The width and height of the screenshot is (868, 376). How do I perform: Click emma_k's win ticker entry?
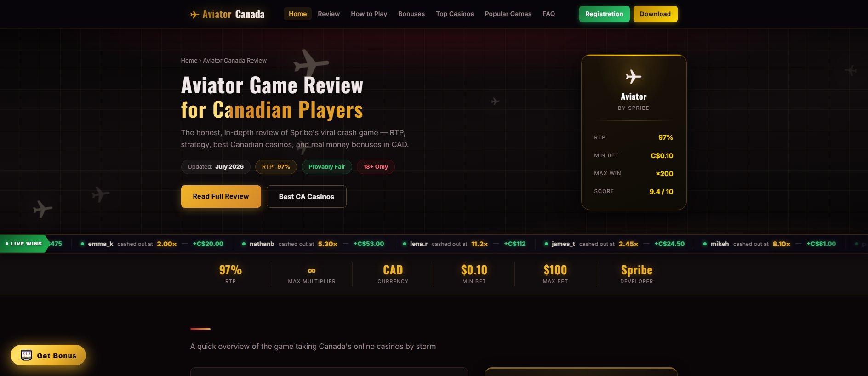tap(152, 244)
